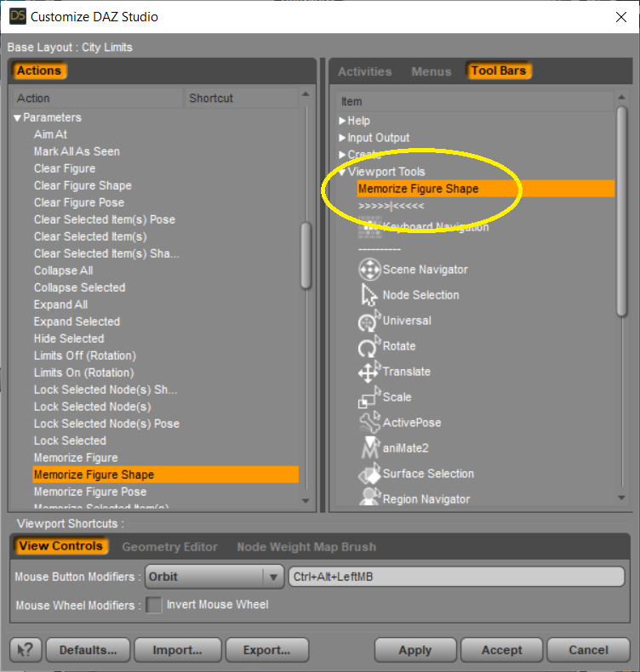
Task: Select the Translate tool icon
Action: [x=369, y=372]
